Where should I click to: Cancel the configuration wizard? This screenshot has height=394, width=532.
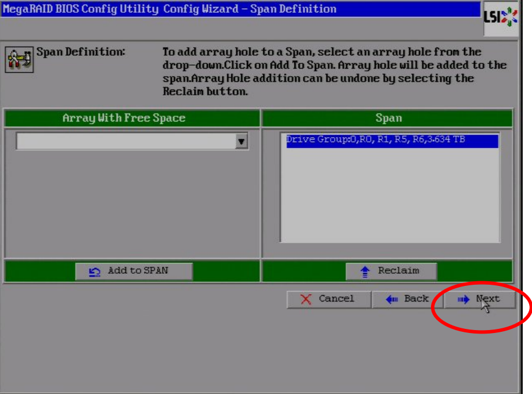click(x=329, y=299)
